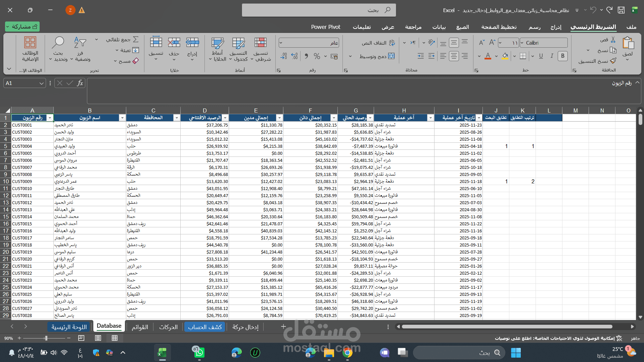644x362 pixels.
Task: Open the Find & Select magnifier
Action: (x=58, y=43)
